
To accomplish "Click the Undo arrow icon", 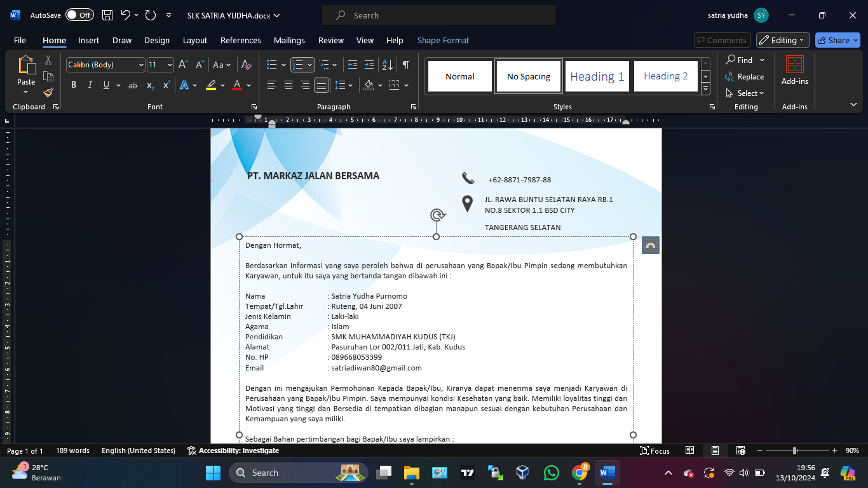I will pyautogui.click(x=126, y=15).
